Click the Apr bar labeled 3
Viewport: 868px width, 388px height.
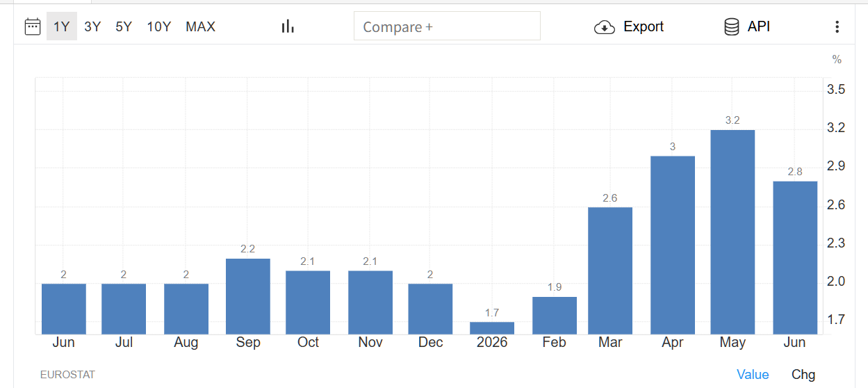(673, 245)
